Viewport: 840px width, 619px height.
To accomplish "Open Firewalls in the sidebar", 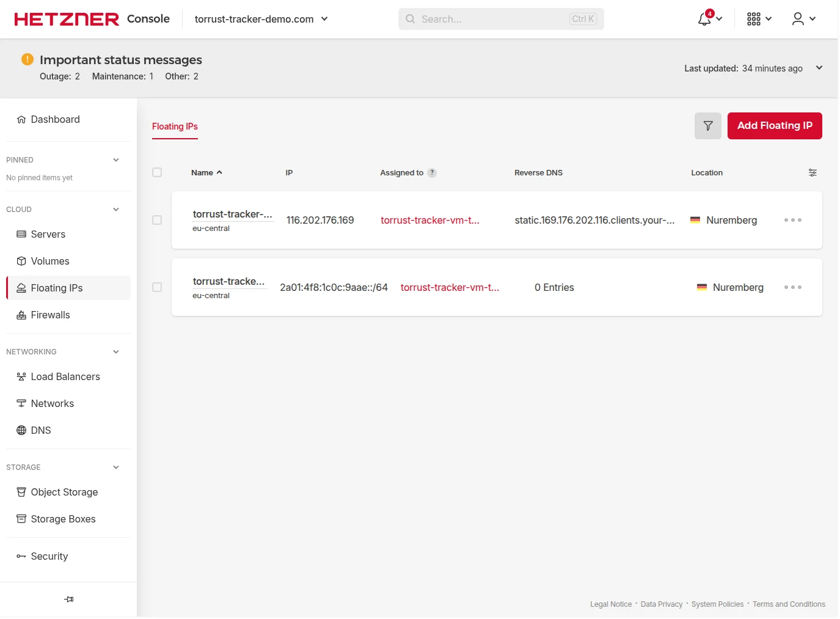I will click(50, 315).
